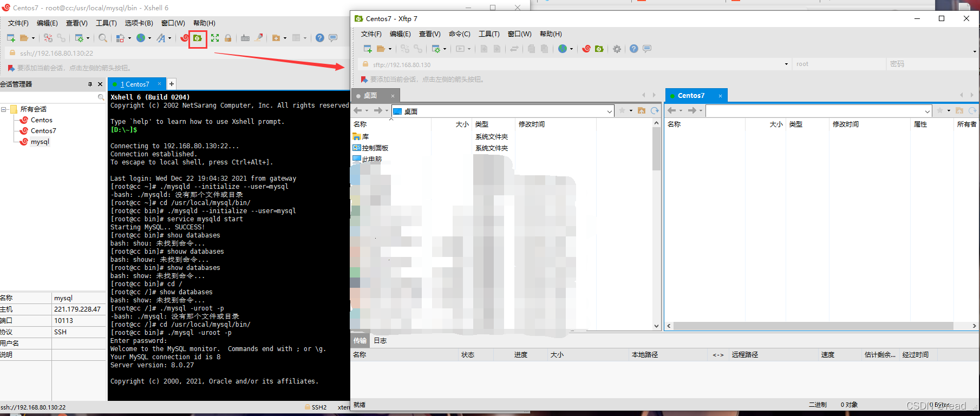Screen dimensions: 980x416
Task: Click Open folder icon in Xftp toolbar
Action: [381, 49]
